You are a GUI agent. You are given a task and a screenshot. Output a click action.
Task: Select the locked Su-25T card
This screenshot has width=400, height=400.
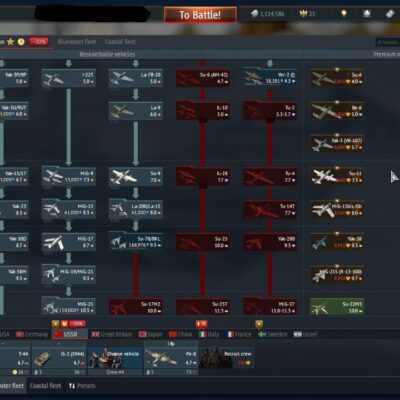(203, 307)
